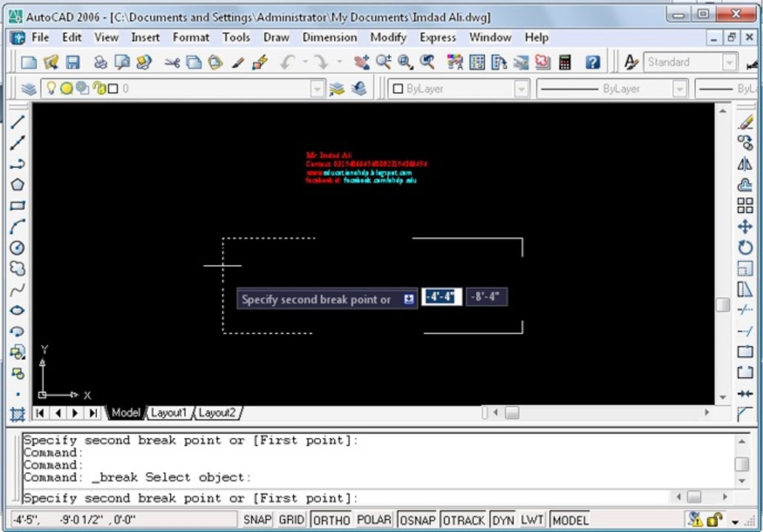Image resolution: width=763 pixels, height=532 pixels.
Task: Toggle OTRACK object snap tracking
Action: (464, 520)
